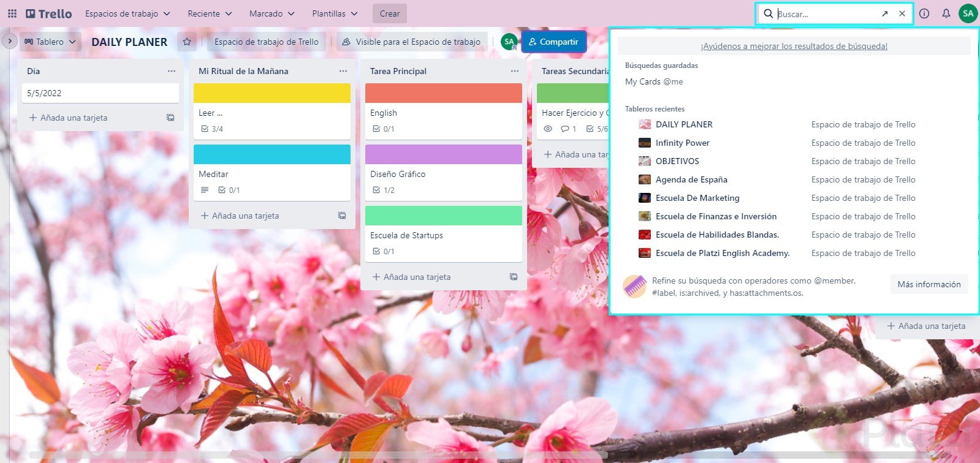Screen dimensions: 980x463
Task: Open Escuela De Marketing board thumbnail icon
Action: (x=645, y=198)
